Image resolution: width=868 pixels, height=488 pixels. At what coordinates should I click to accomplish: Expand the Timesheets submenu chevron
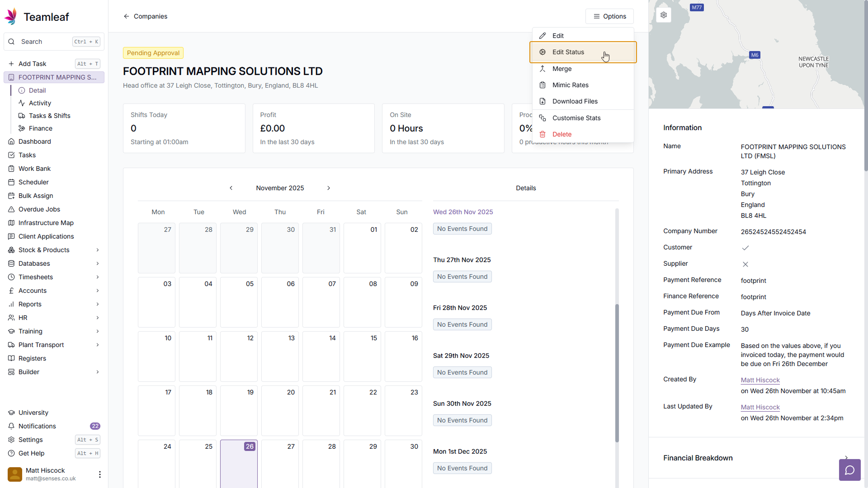pos(98,277)
